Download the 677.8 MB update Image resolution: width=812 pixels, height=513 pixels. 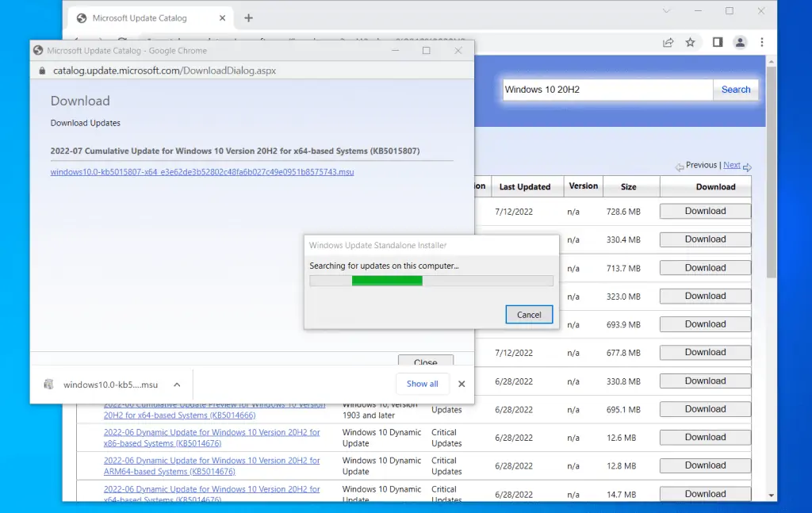705,353
